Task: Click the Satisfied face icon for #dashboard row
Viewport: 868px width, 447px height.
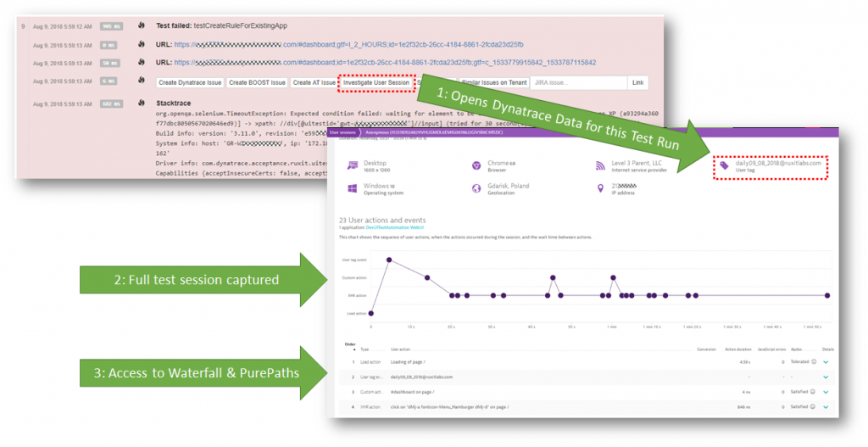Action: [813, 392]
